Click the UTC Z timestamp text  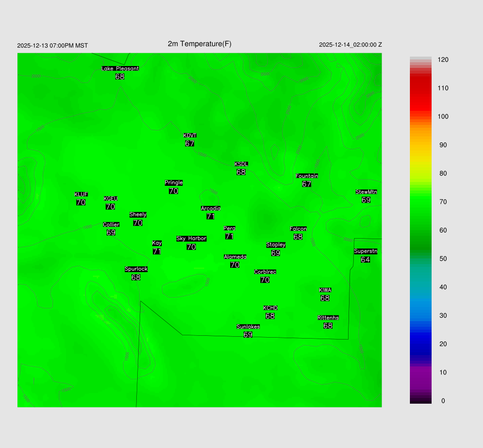(350, 45)
